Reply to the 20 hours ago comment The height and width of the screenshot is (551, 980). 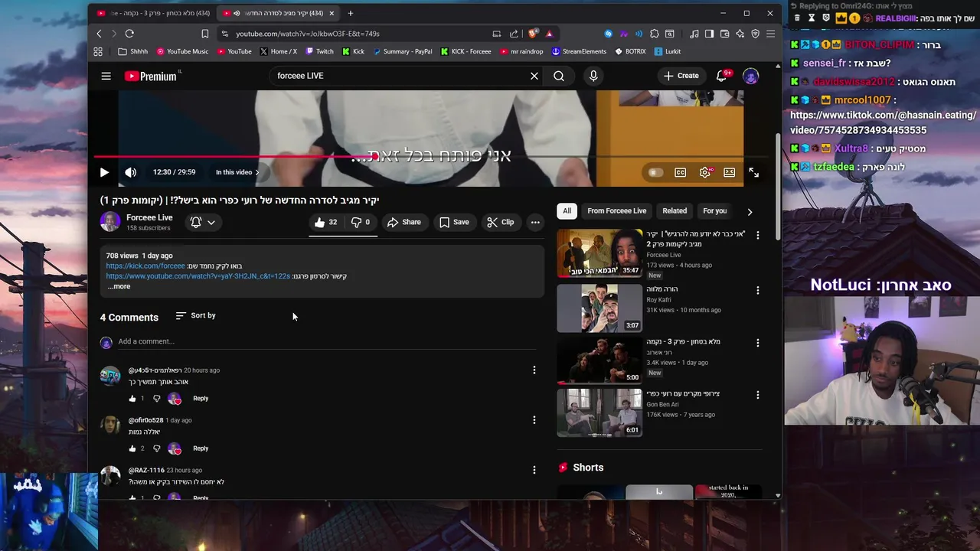[x=201, y=399]
